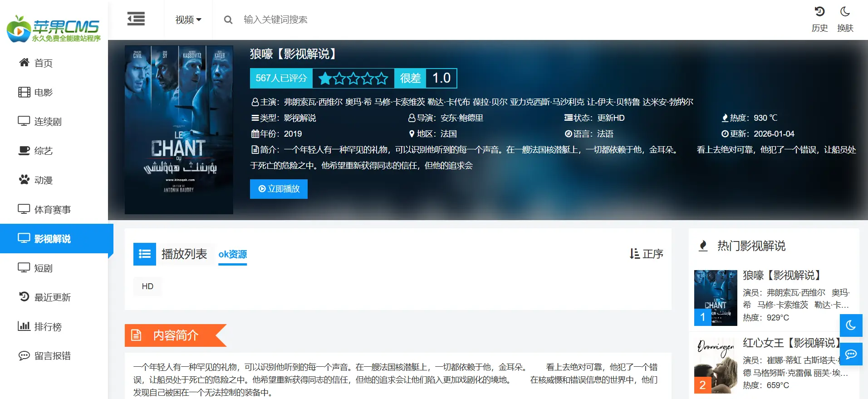Click the 红心女王 thumbnail ranked 2
Viewport: 868px width, 399px height.
click(716, 365)
